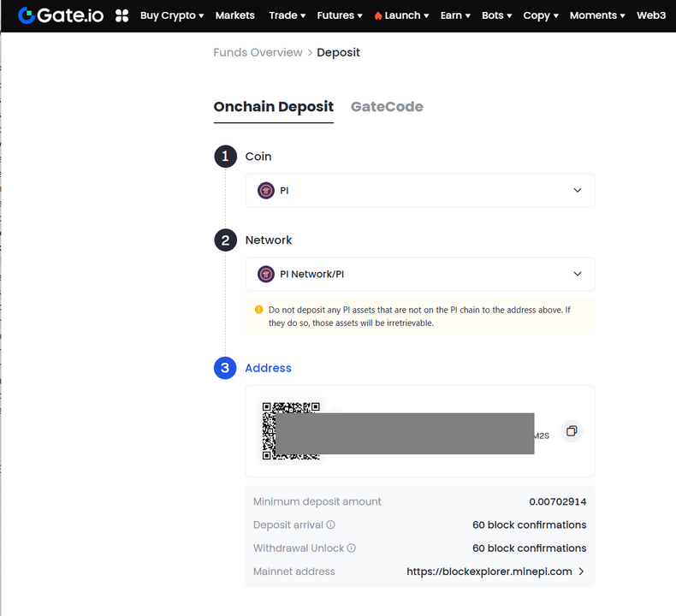This screenshot has height=616, width=676.
Task: Click the Minimum deposit amount label
Action: [x=317, y=501]
